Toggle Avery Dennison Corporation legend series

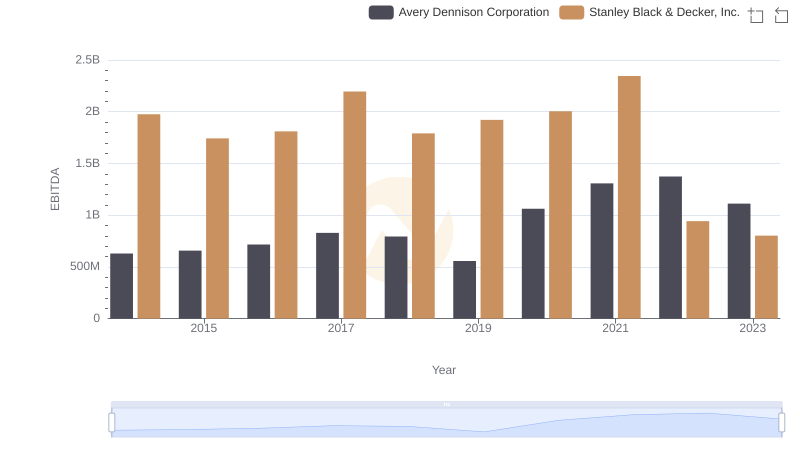[x=459, y=12]
